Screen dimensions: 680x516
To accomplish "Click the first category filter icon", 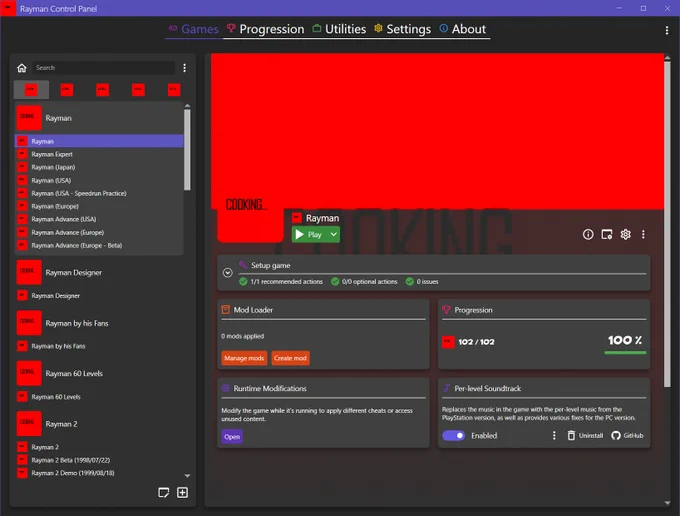I will [x=31, y=90].
